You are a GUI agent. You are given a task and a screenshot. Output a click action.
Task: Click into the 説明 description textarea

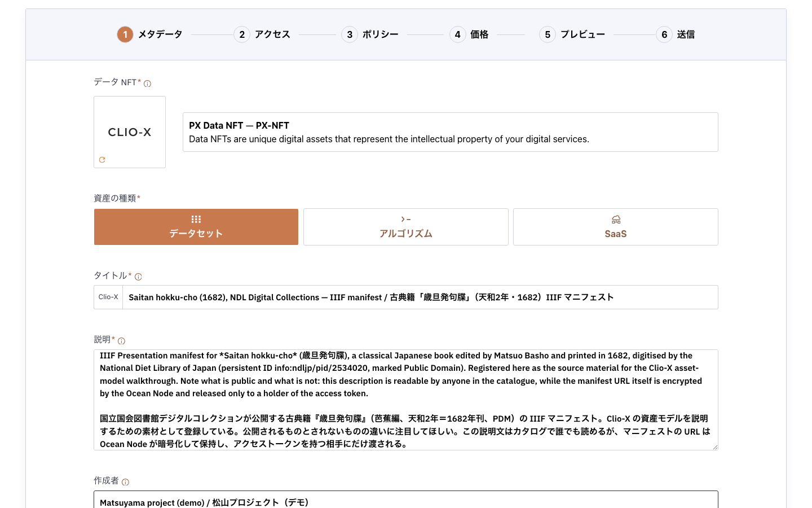tap(406, 400)
